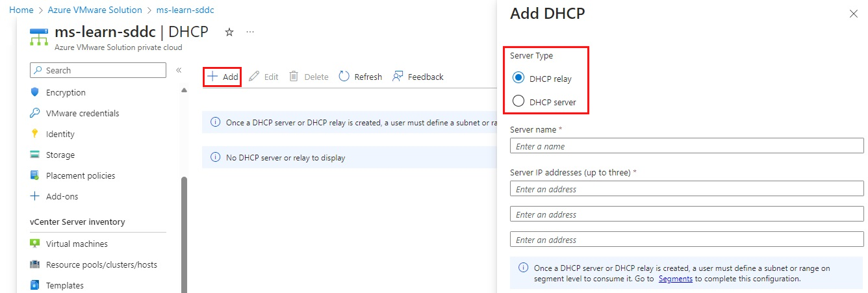The width and height of the screenshot is (868, 293).
Task: Click the Delete trash icon
Action: pos(294,77)
